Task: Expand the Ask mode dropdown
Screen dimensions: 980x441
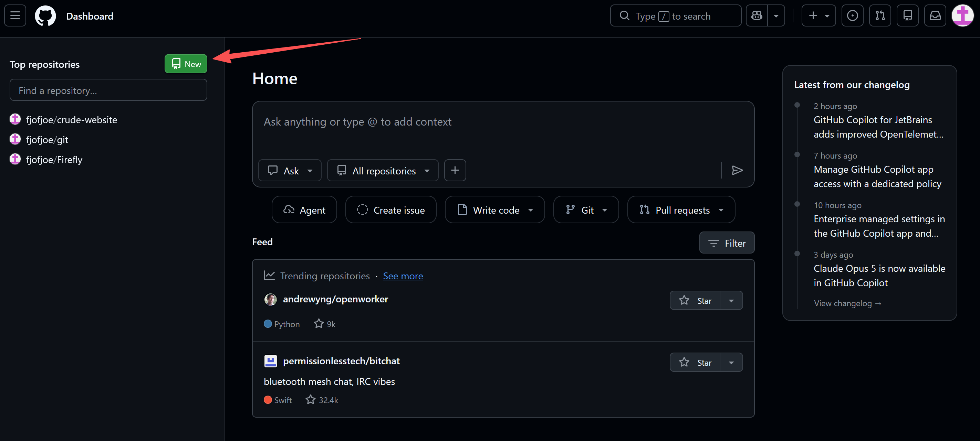Action: (x=290, y=170)
